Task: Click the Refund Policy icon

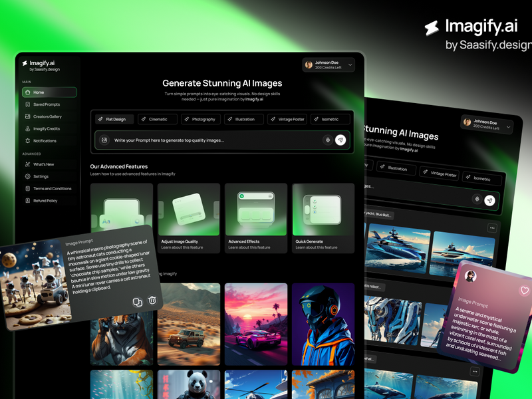Action: (28, 201)
